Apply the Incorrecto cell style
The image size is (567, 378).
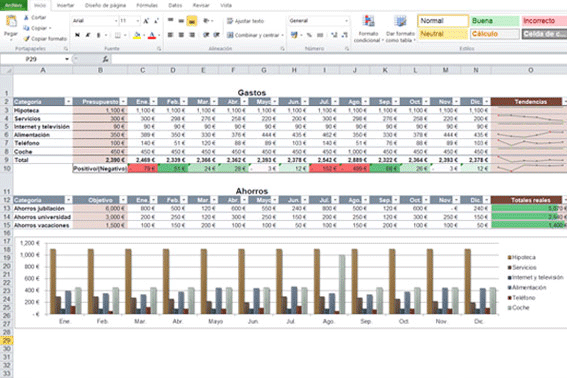[544, 21]
